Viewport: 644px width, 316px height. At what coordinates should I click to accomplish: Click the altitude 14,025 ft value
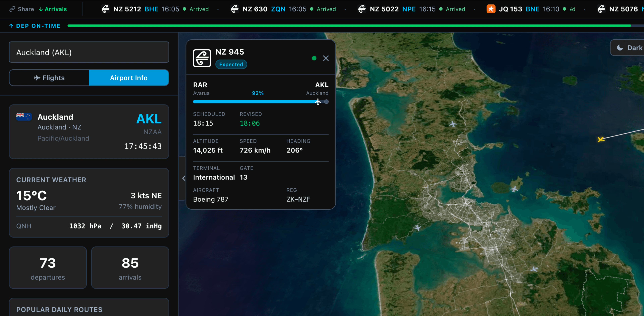point(207,150)
